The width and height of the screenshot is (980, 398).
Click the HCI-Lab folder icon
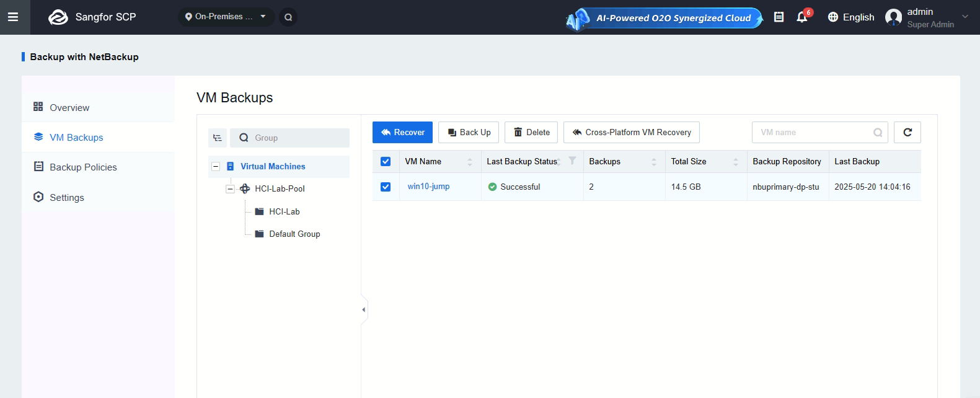[x=260, y=211]
